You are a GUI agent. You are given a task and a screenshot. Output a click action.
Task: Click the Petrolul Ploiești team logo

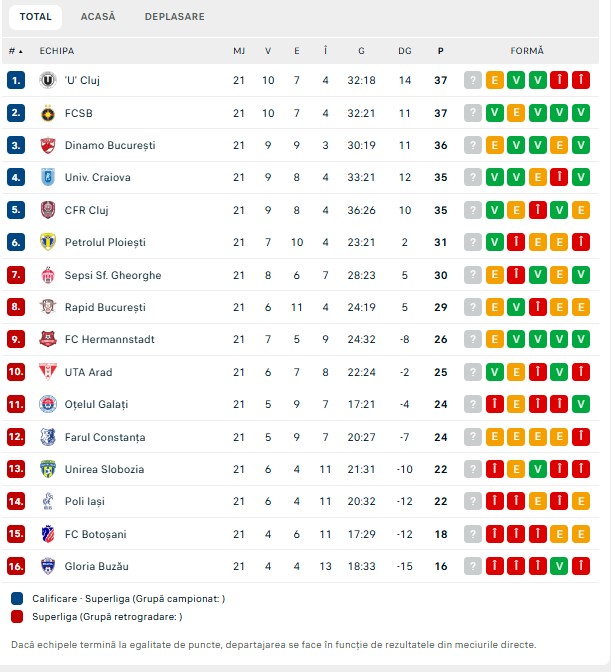point(47,242)
